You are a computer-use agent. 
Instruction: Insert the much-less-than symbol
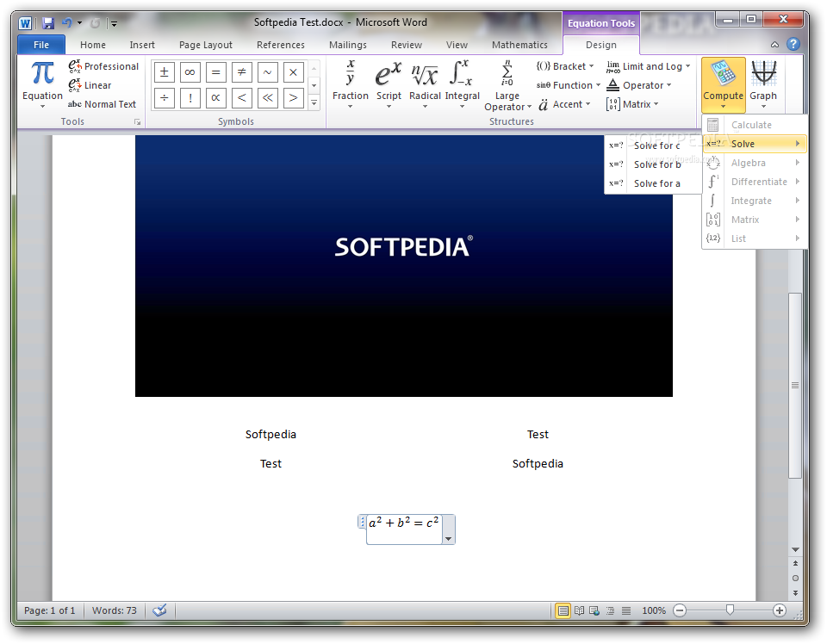(267, 97)
